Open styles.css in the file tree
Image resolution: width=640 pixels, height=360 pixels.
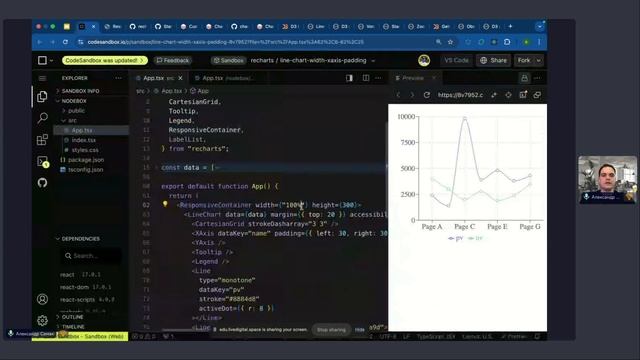85,150
